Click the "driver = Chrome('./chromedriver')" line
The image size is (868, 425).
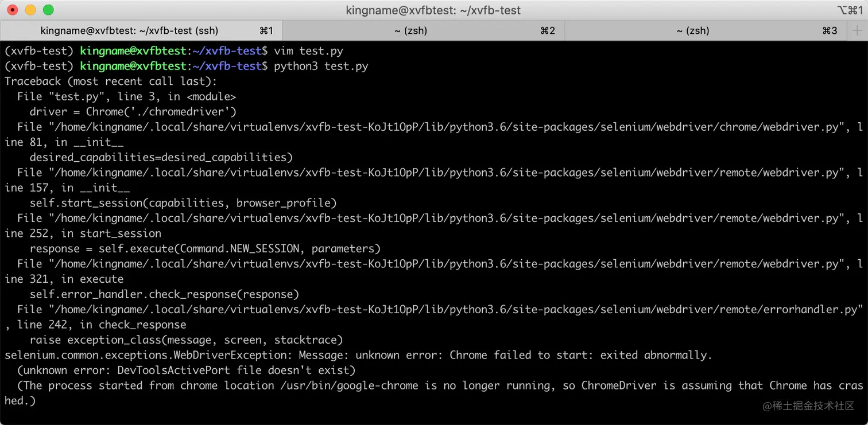click(133, 112)
